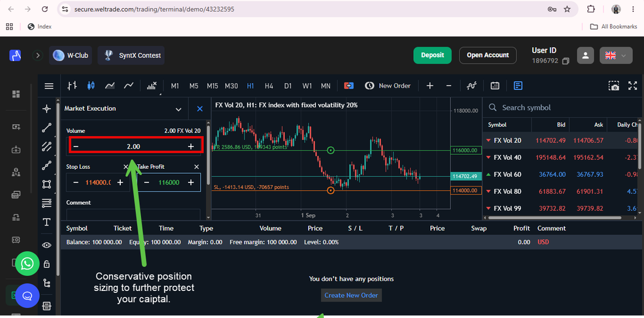Viewport: 644px width, 318px height.
Task: Zoom out the chart with minus icon
Action: click(x=449, y=86)
